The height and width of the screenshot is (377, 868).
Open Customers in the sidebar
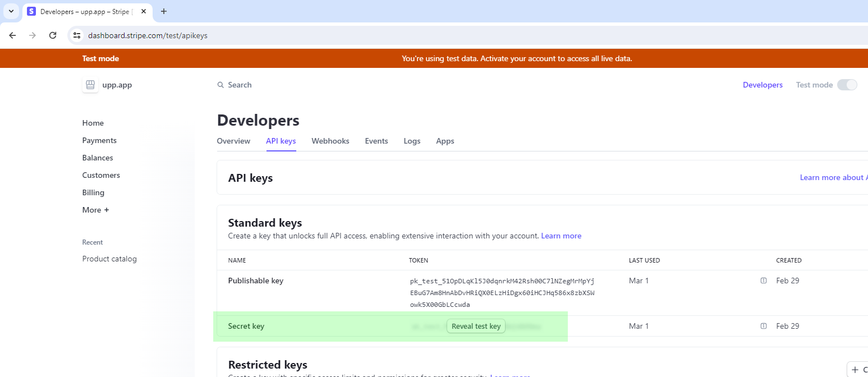101,175
